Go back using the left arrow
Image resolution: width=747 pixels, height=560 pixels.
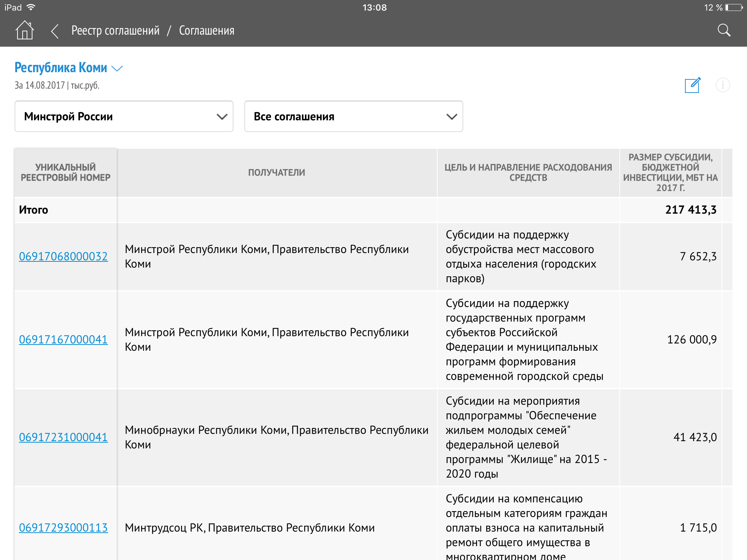55,31
